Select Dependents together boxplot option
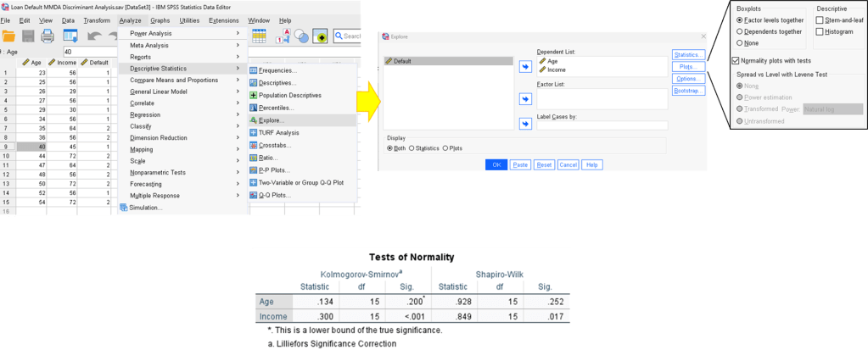The width and height of the screenshot is (868, 350). [740, 31]
